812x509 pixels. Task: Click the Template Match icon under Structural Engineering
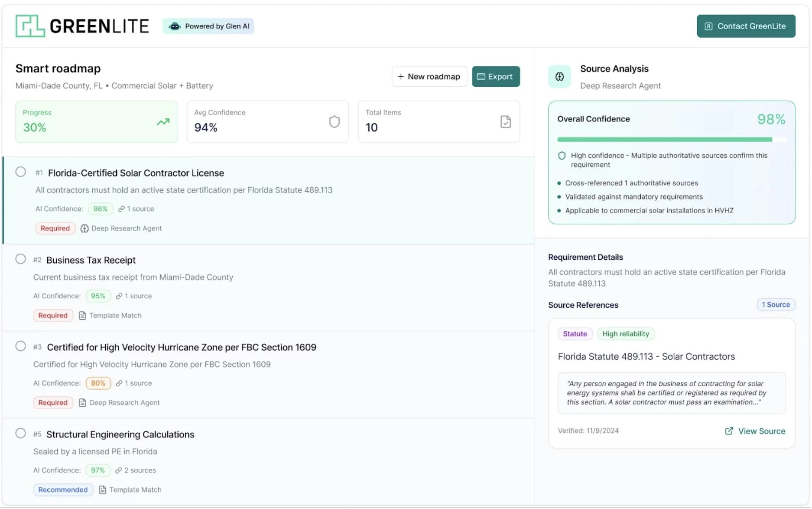tap(103, 490)
